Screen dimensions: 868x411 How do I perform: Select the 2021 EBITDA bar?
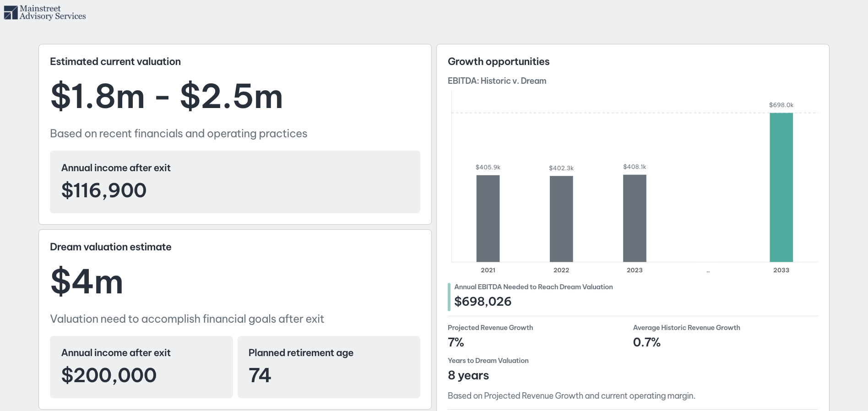[488, 218]
